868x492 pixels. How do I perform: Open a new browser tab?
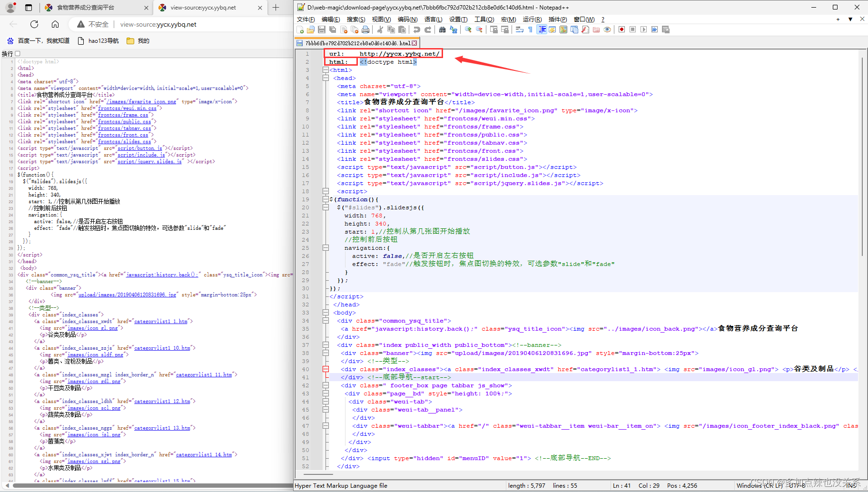(276, 8)
